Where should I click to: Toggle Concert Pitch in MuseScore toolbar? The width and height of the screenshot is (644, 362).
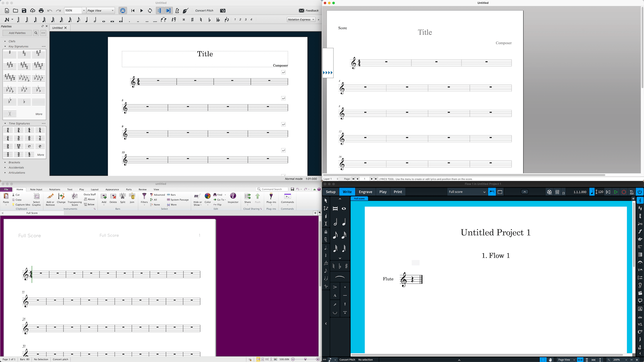coord(204,11)
